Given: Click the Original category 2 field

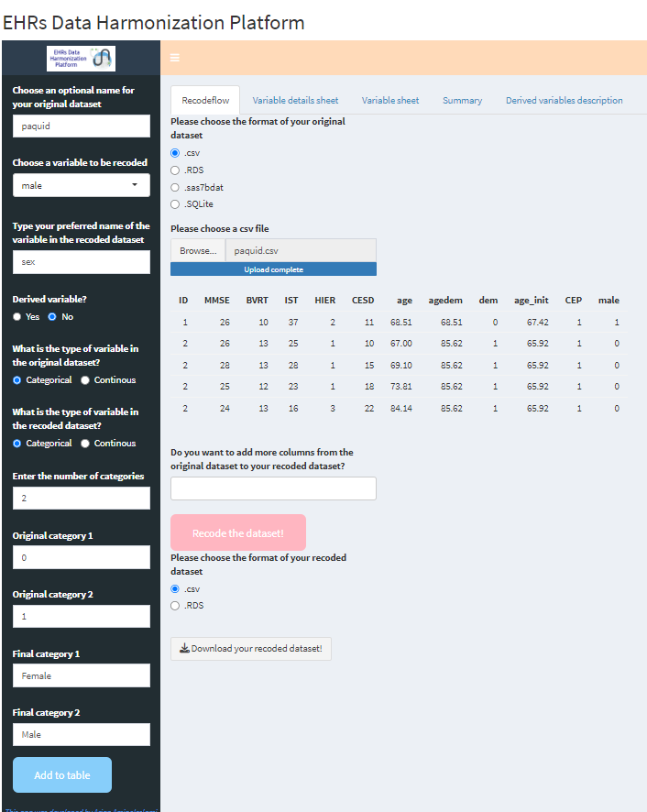Looking at the screenshot, I should [x=82, y=616].
